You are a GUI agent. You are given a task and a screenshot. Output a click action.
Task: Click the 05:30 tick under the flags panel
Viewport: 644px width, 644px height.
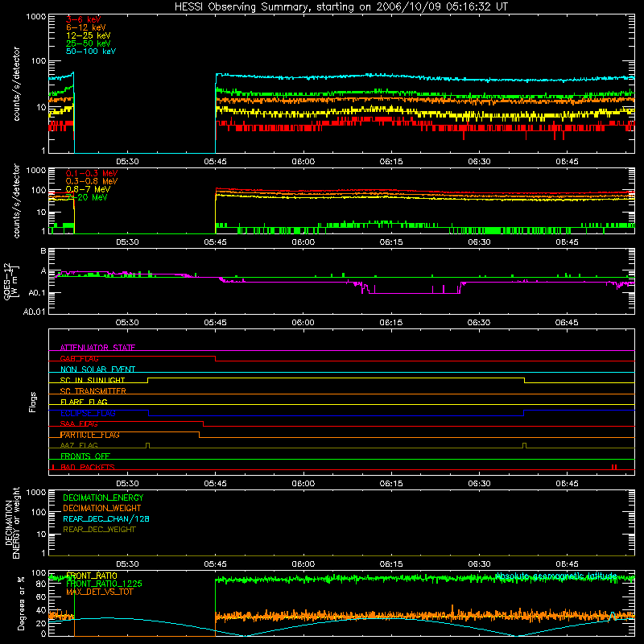click(x=127, y=484)
